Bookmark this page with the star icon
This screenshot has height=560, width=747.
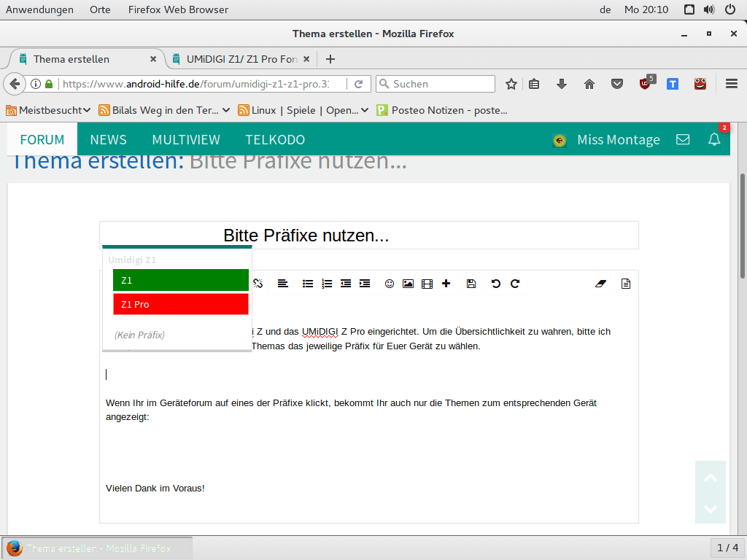pos(511,85)
